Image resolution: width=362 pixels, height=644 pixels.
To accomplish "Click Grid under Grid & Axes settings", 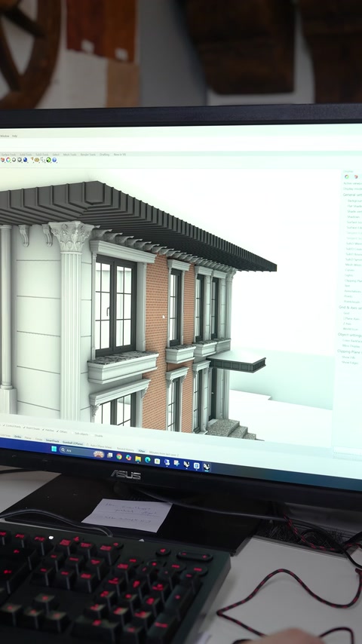I will point(346,313).
